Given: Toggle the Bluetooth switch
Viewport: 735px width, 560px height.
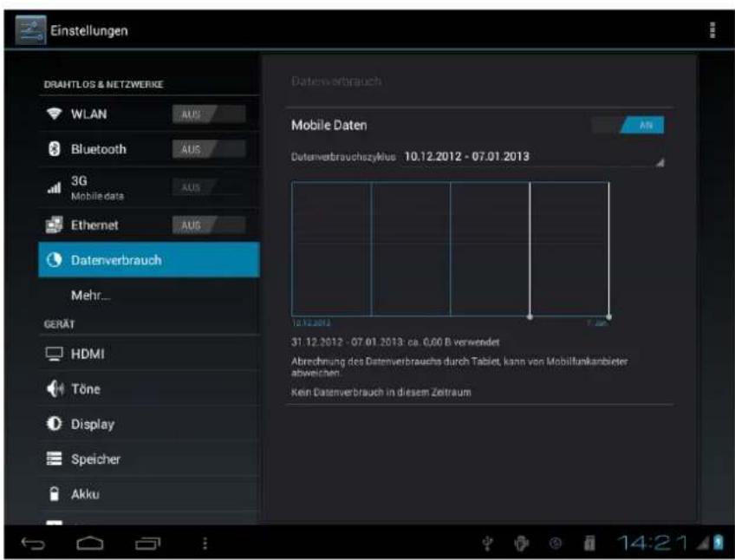Looking at the screenshot, I should point(209,149).
